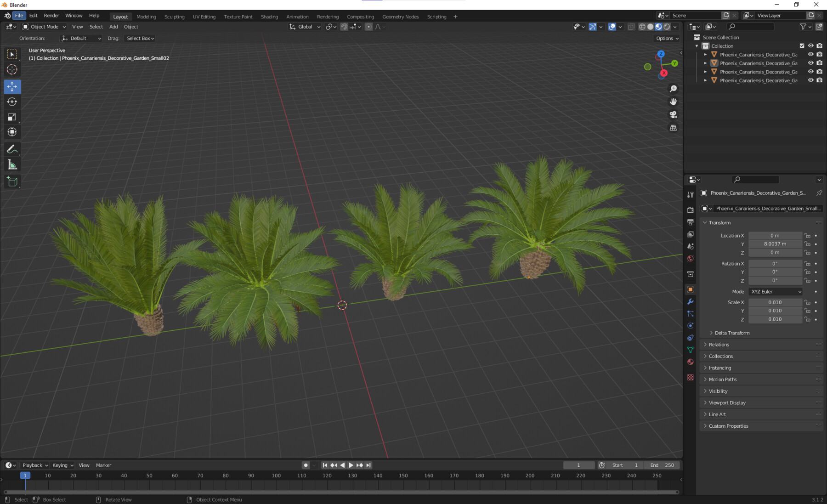Enable snapping with the magnet icon
The width and height of the screenshot is (827, 504).
coord(344,27)
